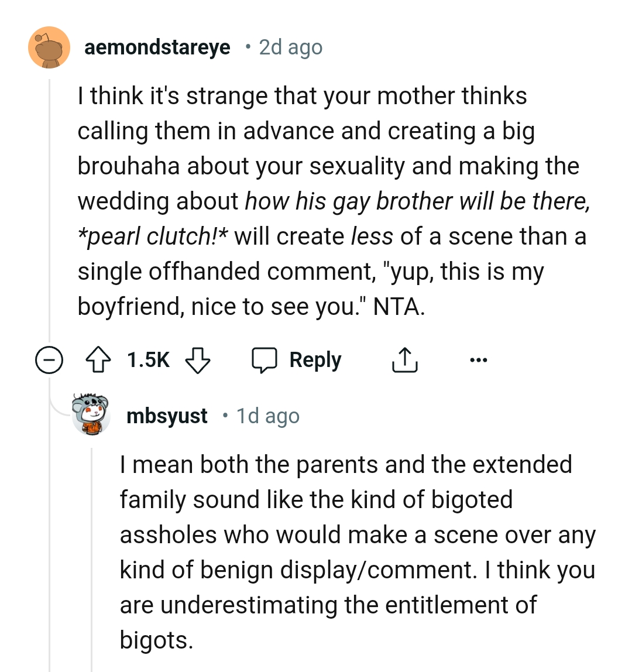The image size is (632, 672).
Task: Click the word 'brouhaha' in the comment
Action: (129, 166)
